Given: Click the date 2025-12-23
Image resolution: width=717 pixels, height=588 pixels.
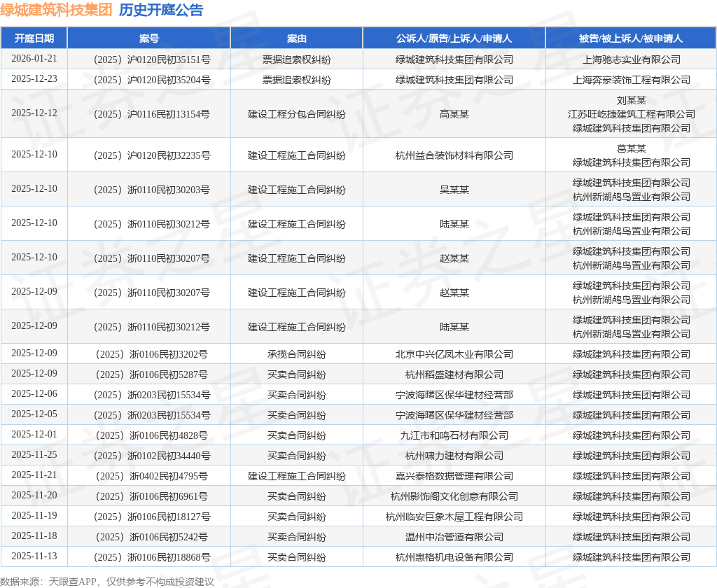Looking at the screenshot, I should [x=34, y=78].
